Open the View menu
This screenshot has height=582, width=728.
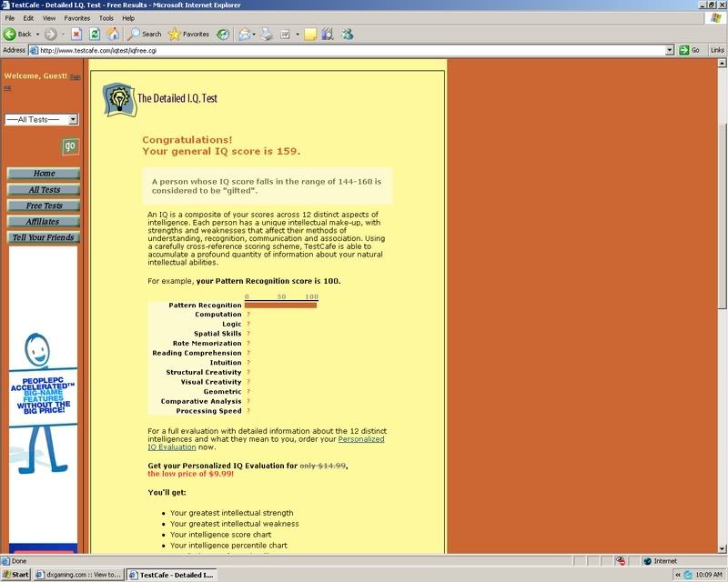49,17
